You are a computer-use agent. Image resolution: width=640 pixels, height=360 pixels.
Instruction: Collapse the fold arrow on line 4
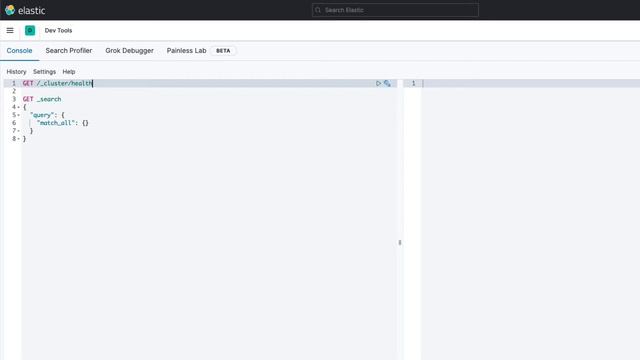coord(18,107)
